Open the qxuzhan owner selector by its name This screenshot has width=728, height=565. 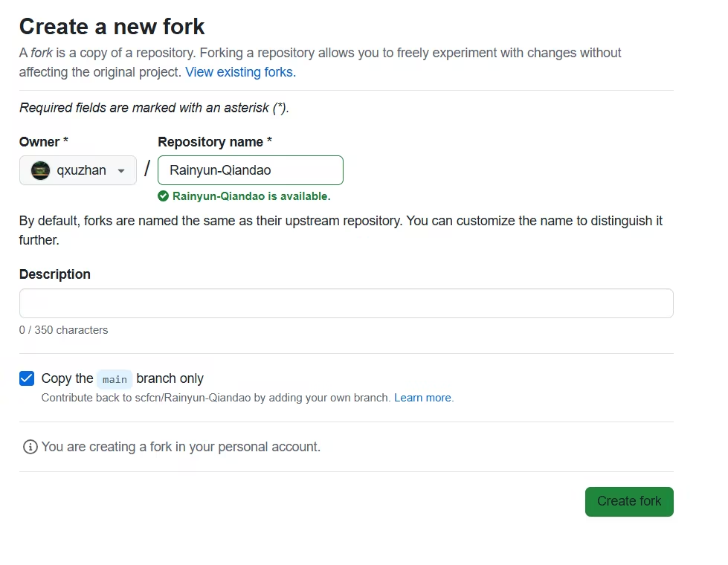[81, 170]
